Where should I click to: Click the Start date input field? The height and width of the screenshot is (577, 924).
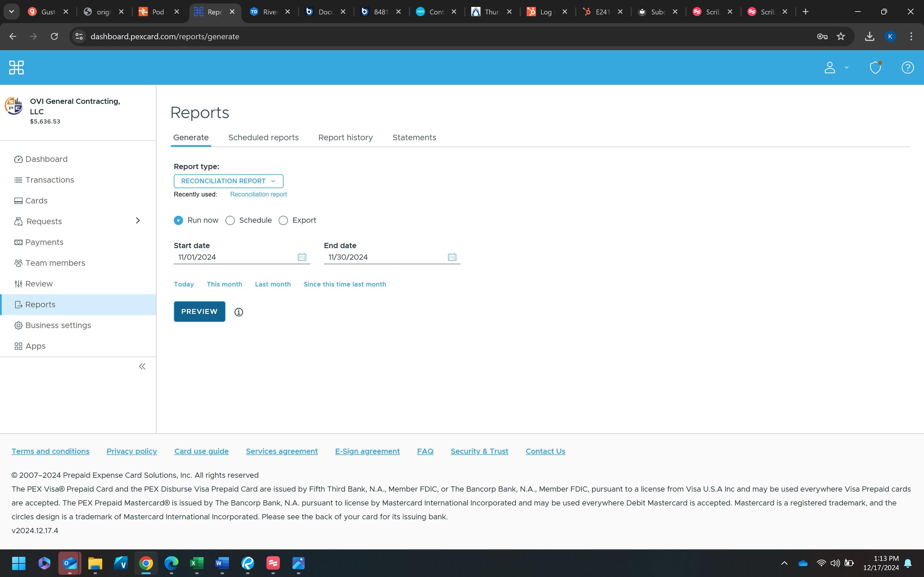[235, 257]
